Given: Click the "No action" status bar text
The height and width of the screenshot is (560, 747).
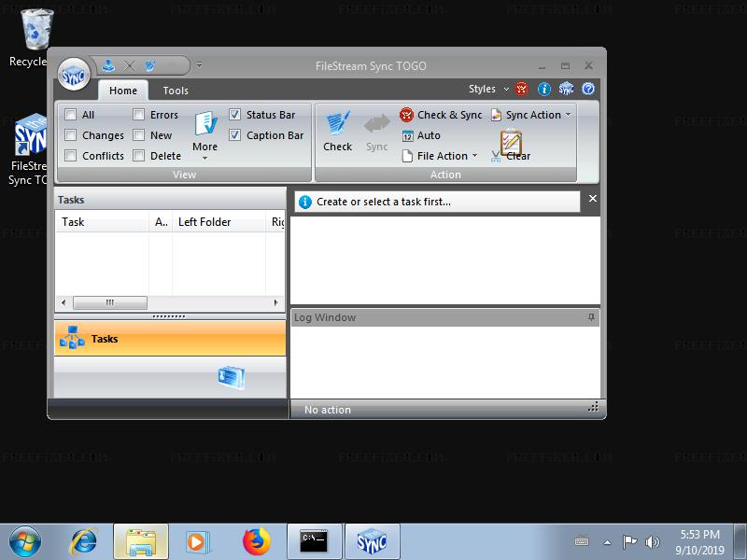Looking at the screenshot, I should (328, 410).
